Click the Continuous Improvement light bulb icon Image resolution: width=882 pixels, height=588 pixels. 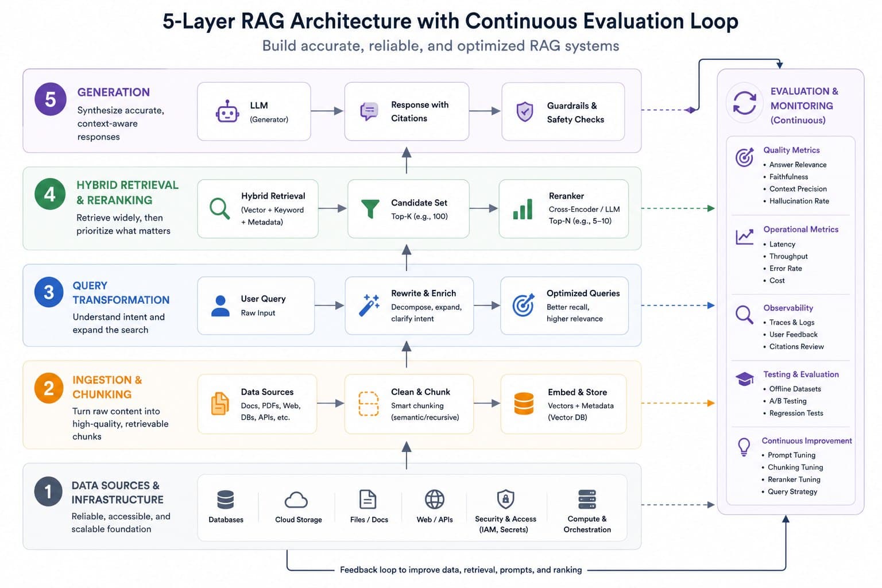click(744, 447)
